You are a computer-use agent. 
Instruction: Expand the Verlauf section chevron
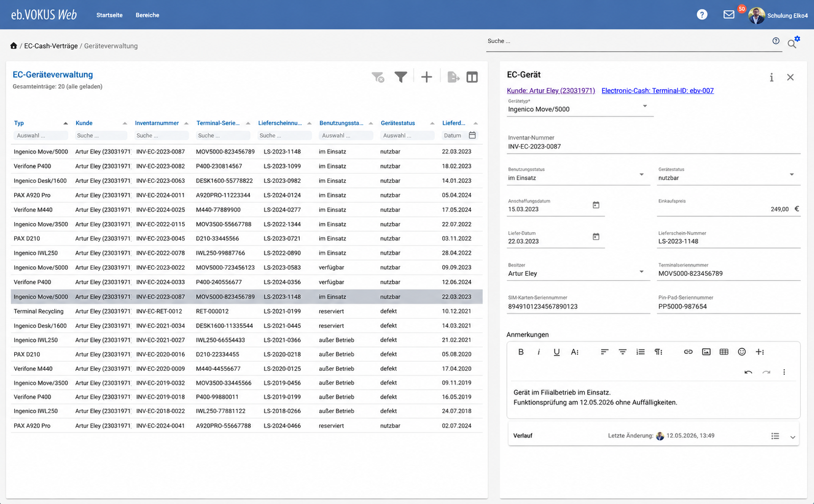coord(793,437)
